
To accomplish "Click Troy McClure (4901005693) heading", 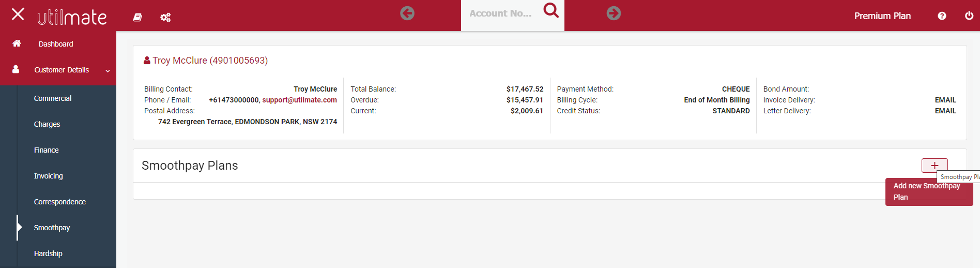I will pyautogui.click(x=210, y=61).
